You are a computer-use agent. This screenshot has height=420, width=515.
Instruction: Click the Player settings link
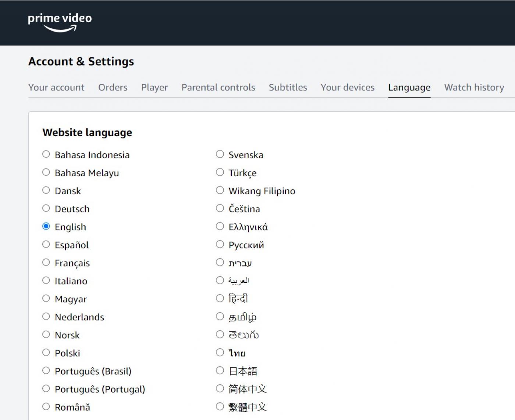click(154, 88)
